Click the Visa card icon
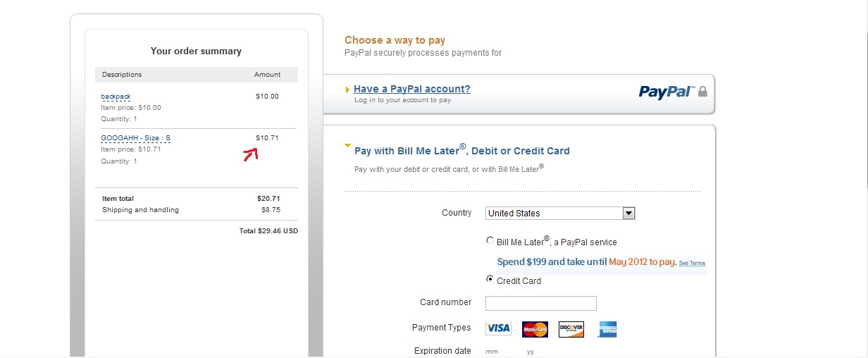The image size is (868, 358). pos(498,328)
